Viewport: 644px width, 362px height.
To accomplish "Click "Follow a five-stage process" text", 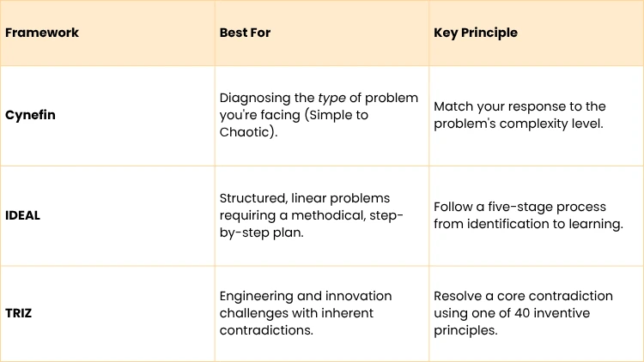I will (519, 208).
